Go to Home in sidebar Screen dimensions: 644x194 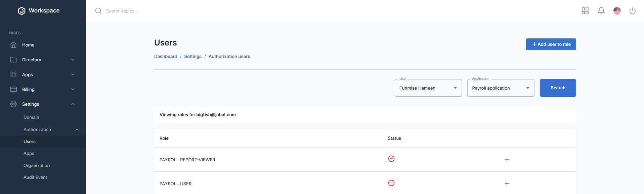pyautogui.click(x=28, y=45)
